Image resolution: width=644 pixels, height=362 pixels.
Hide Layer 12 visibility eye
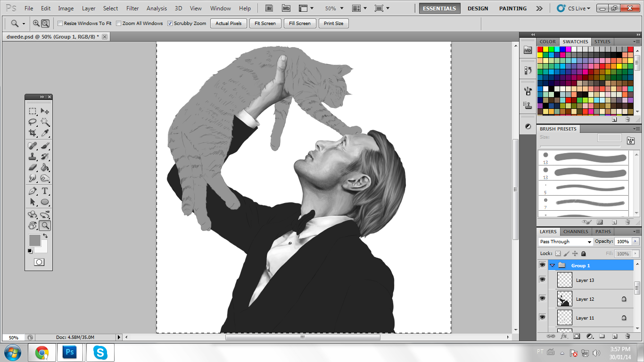[x=542, y=298]
